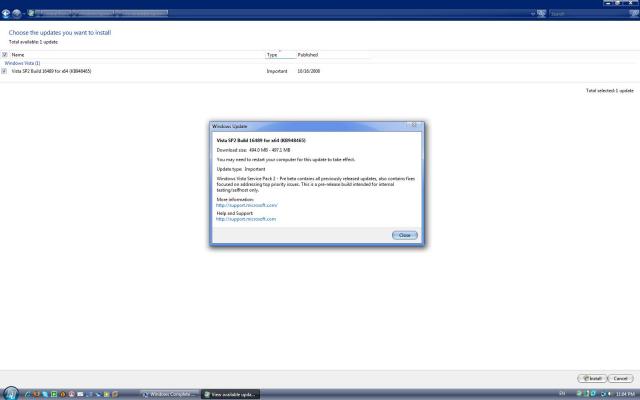Toggle the select-all checkbox next to Name
Image resolution: width=640 pixels, height=400 pixels.
(x=4, y=54)
